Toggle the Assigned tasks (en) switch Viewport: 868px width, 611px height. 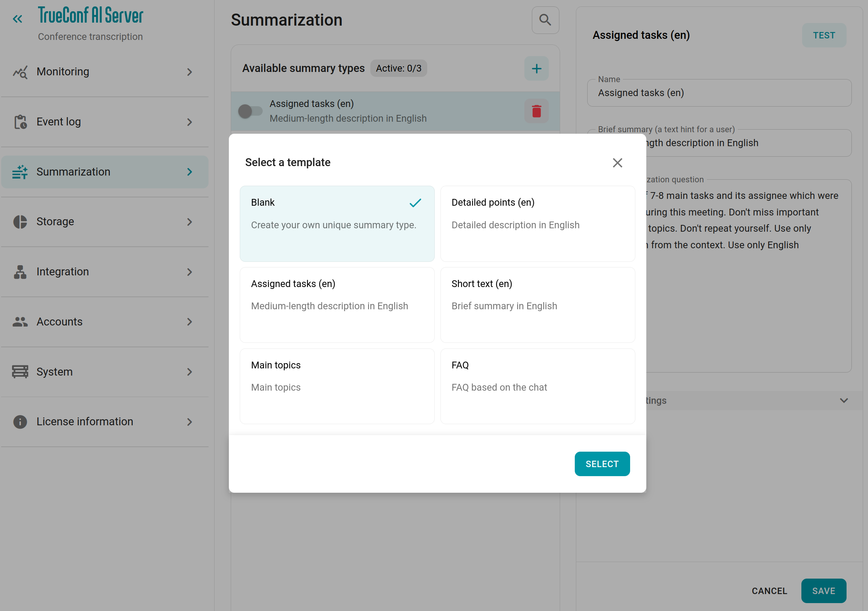[250, 111]
